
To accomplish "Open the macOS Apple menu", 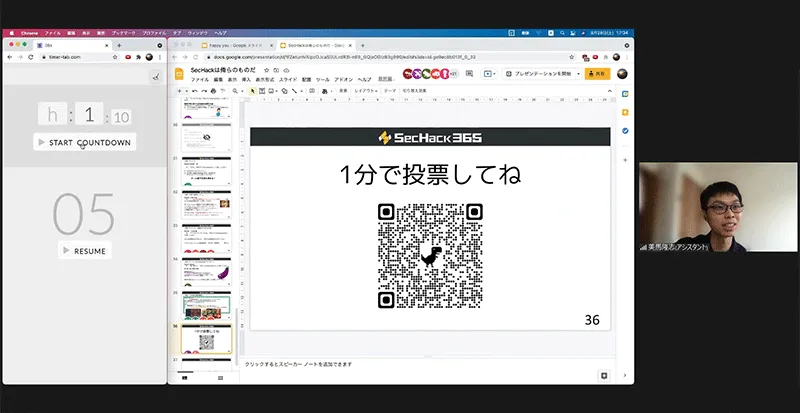I will [x=12, y=33].
